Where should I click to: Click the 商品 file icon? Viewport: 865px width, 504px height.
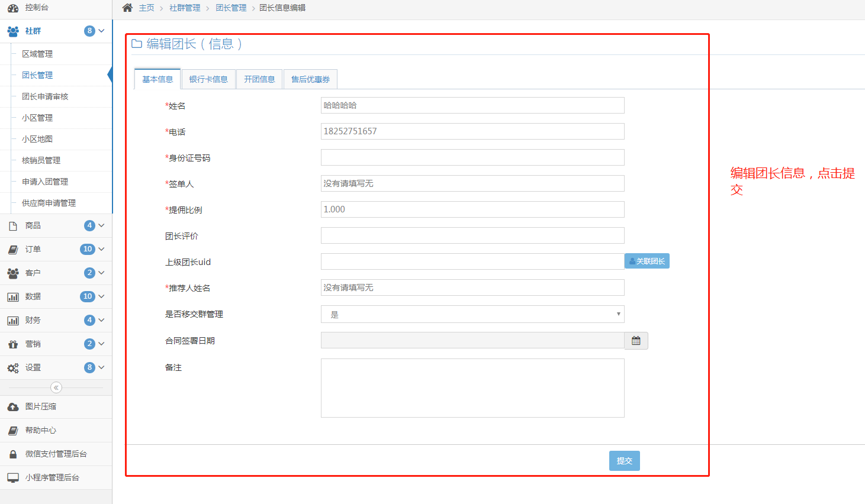click(12, 226)
